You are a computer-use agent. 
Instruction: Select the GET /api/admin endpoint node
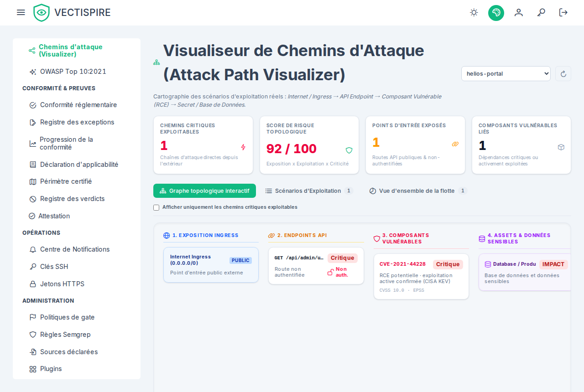tap(316, 266)
